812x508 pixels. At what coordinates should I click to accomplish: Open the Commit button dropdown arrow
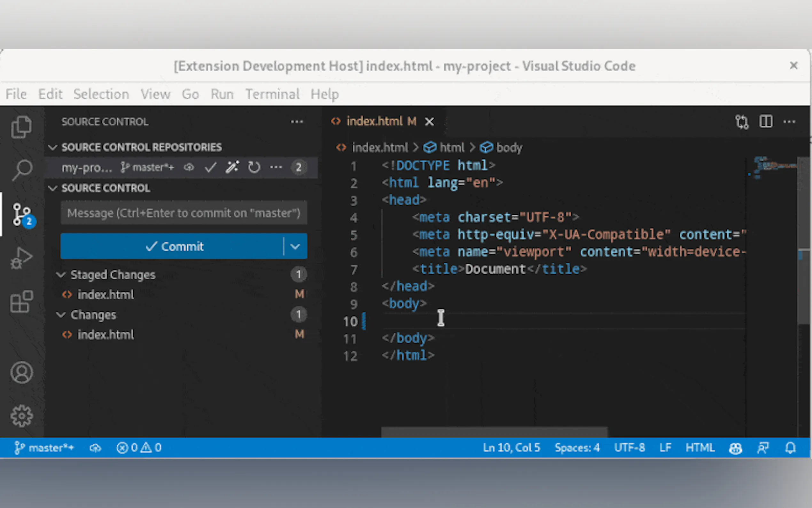click(295, 246)
